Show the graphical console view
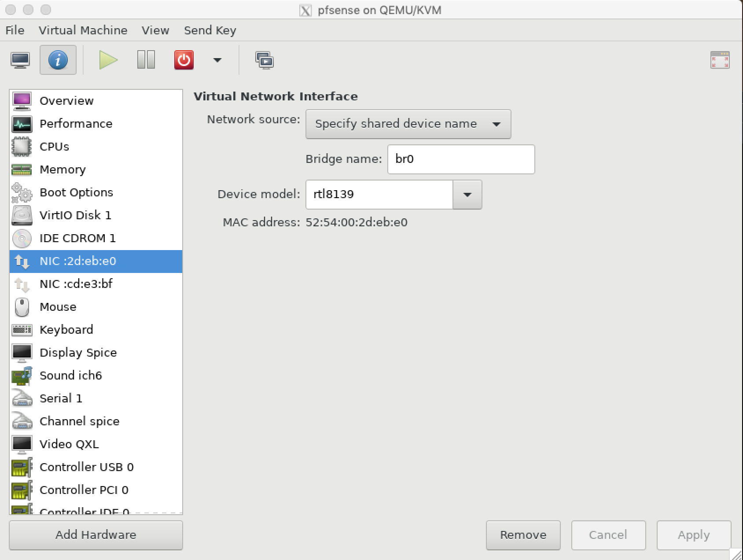743x560 pixels. coord(20,60)
